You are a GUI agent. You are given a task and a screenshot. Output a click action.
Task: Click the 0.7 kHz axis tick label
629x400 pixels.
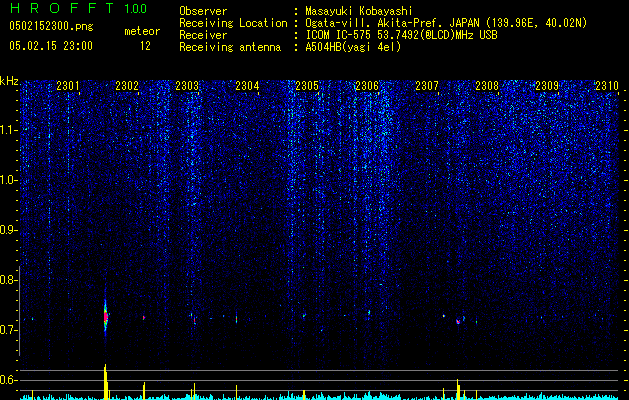[8, 330]
